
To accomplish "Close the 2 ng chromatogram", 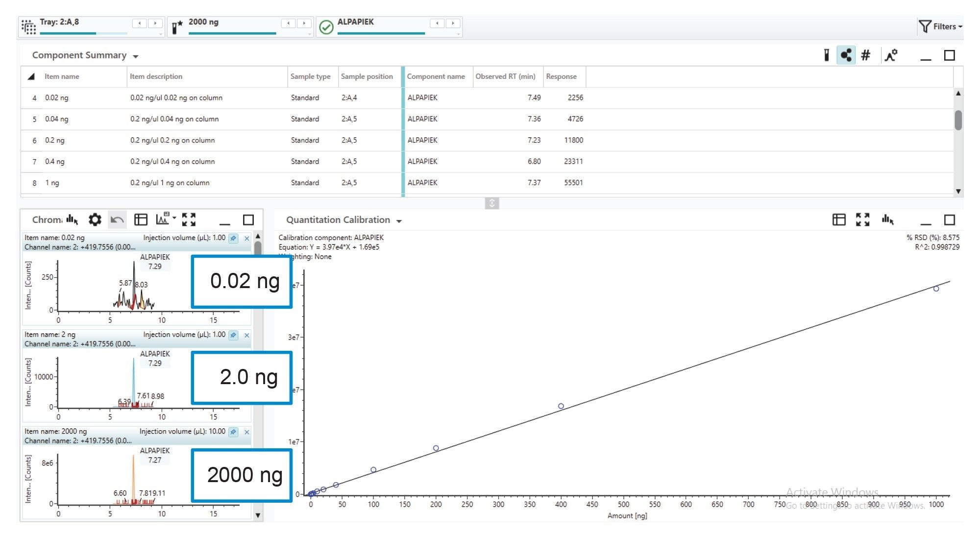I will [x=247, y=336].
